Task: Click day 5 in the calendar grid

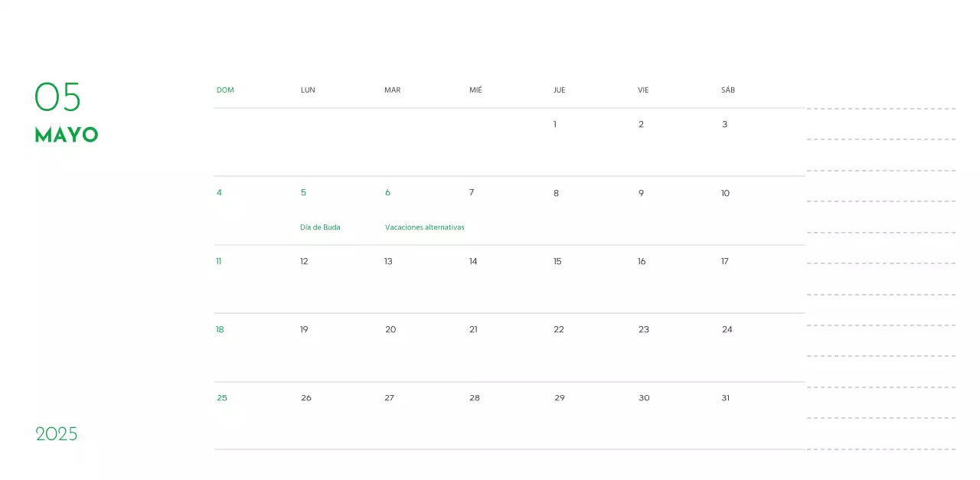Action: pyautogui.click(x=303, y=192)
